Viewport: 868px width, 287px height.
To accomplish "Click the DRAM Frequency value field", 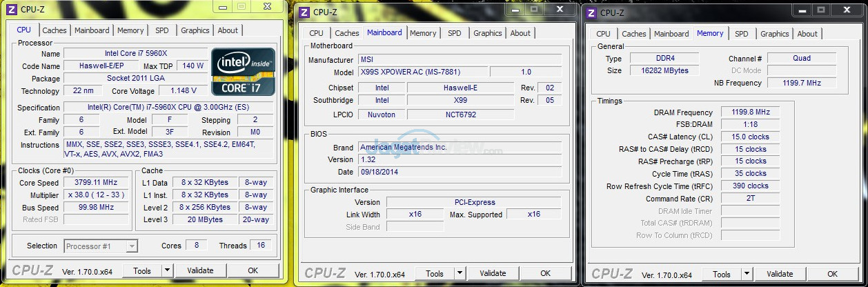I will pyautogui.click(x=749, y=112).
